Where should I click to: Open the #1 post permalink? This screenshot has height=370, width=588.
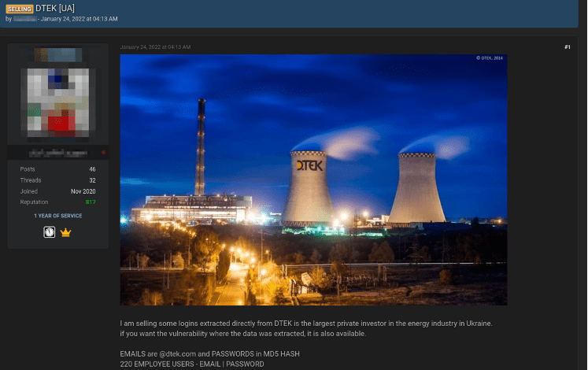click(568, 47)
